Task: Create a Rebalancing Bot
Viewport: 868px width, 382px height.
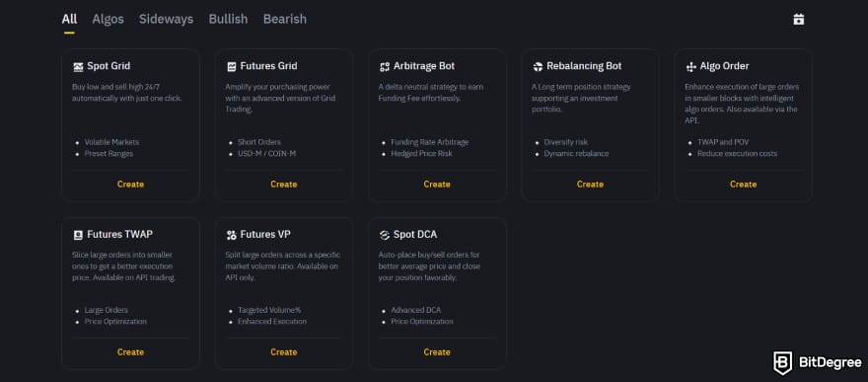Action: (590, 185)
